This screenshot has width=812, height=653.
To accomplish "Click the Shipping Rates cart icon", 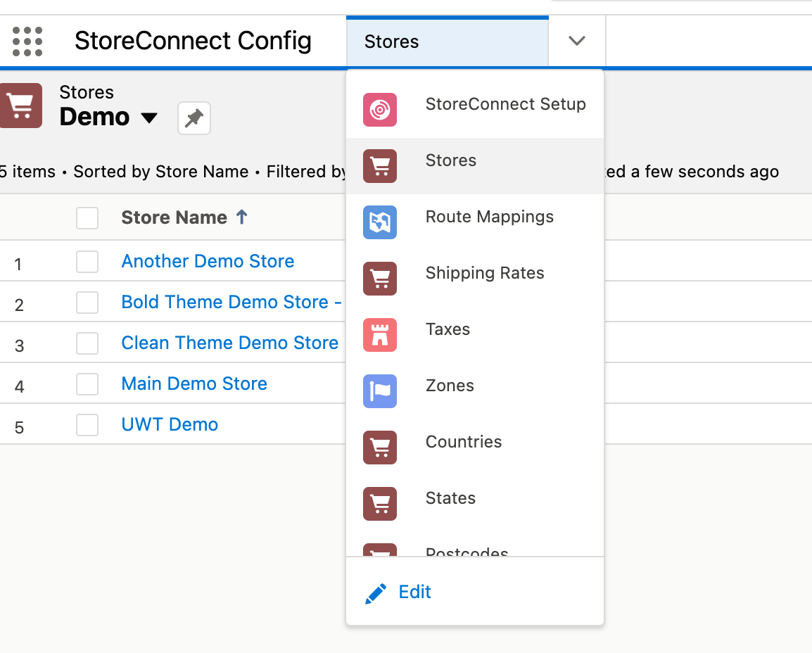I will pyautogui.click(x=380, y=279).
